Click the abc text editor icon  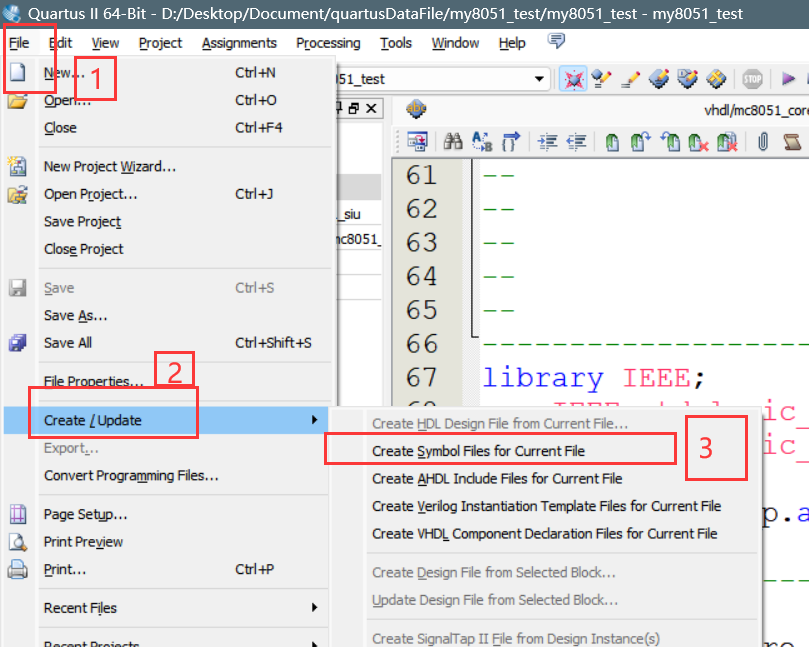click(x=416, y=109)
